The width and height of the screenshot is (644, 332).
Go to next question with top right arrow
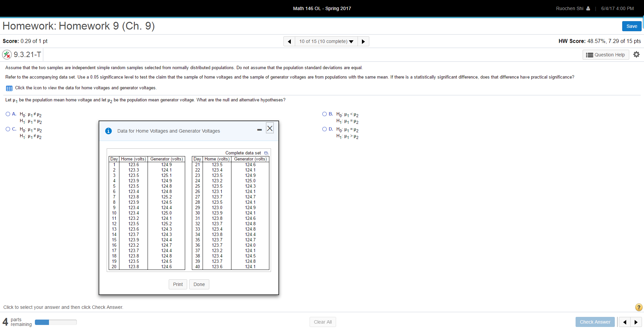point(363,41)
